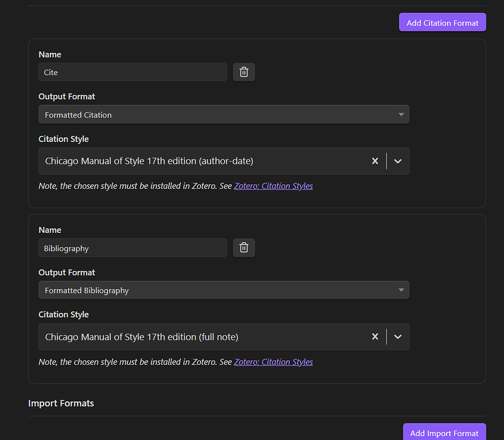
Task: Click the arrow on Formatted Citation select
Action: 401,115
